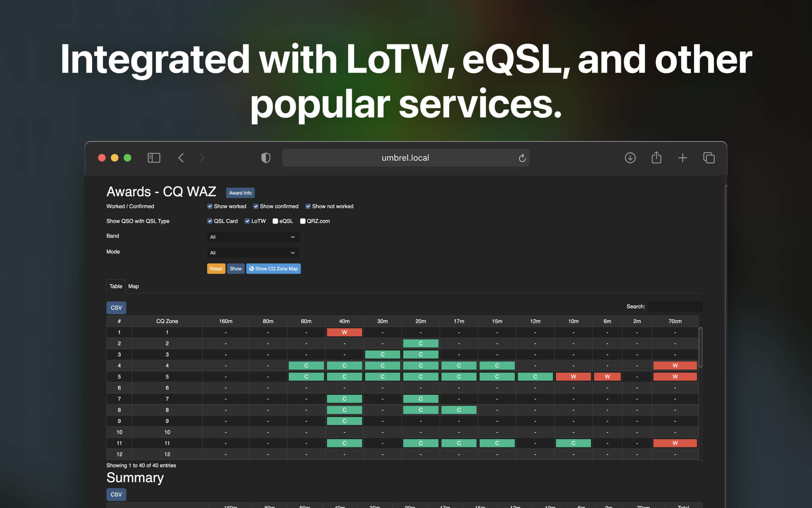Image resolution: width=812 pixels, height=508 pixels.
Task: Click the confirmed cell for zone 2 on 20m
Action: pos(421,343)
